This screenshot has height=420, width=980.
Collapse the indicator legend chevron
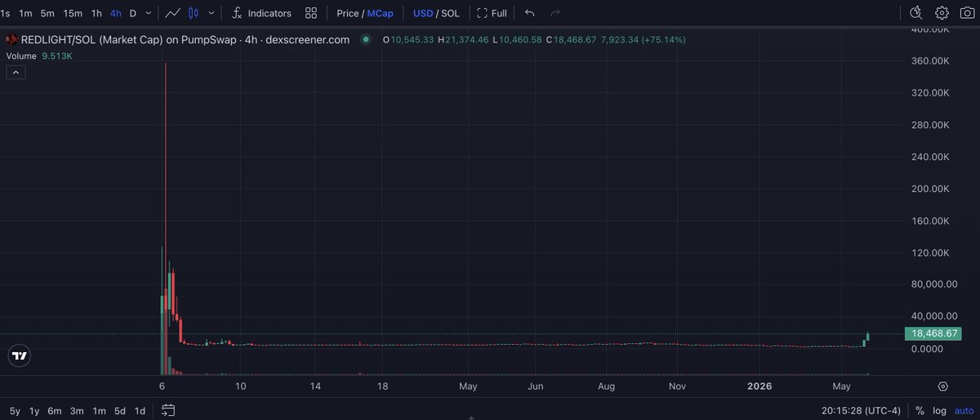coord(16,73)
